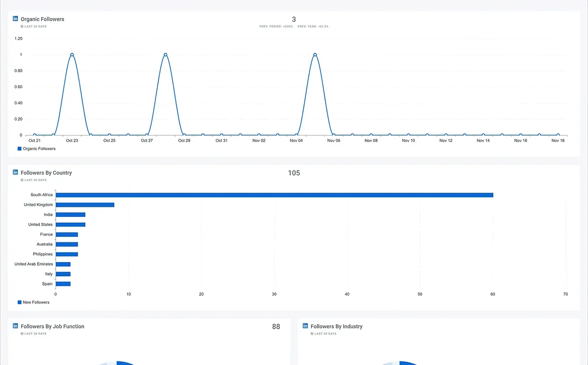Click the Organic Followers widget title
The width and height of the screenshot is (588, 365).
[x=42, y=19]
